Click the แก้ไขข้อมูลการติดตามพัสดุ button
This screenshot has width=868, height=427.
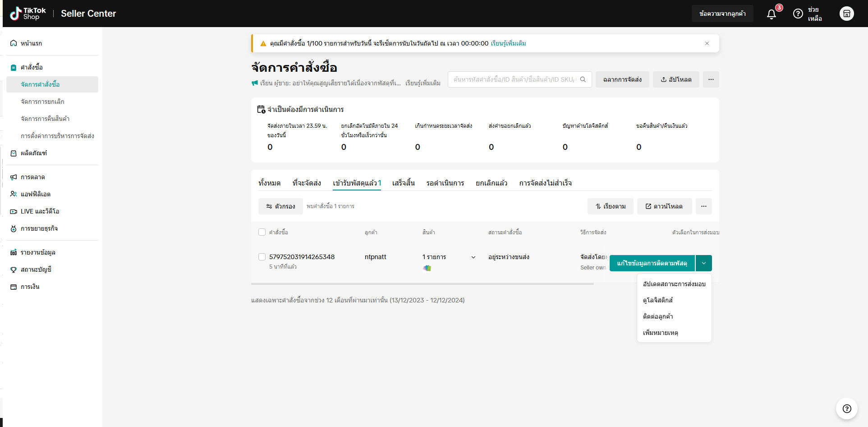tap(652, 263)
